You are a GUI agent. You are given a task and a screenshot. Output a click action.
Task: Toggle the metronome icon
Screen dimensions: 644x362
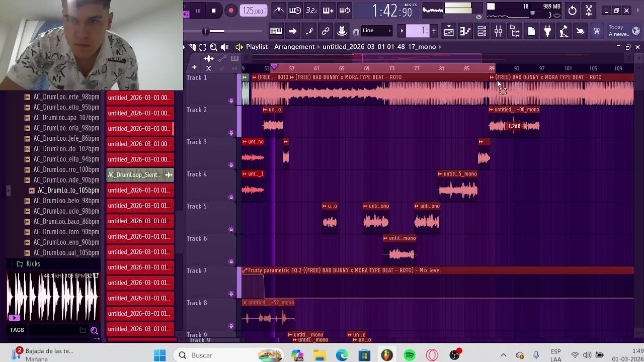279,10
